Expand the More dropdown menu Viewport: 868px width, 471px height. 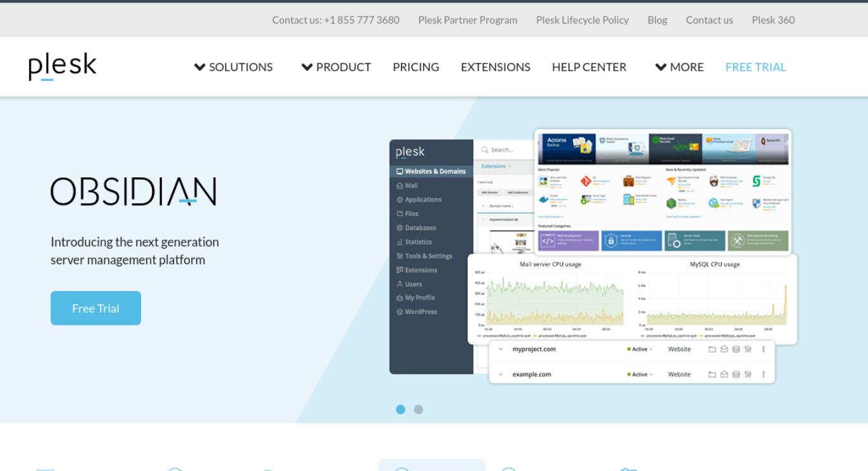(x=679, y=67)
